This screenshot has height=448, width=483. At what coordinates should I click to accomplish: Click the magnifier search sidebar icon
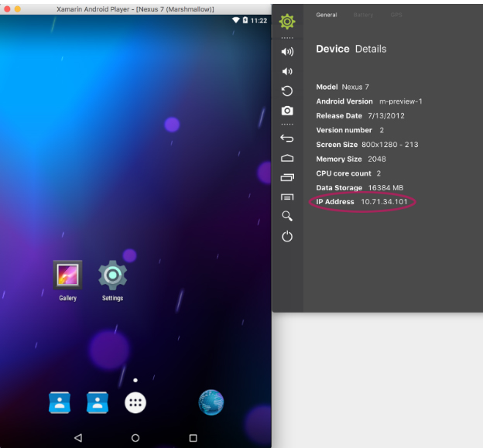click(x=287, y=216)
